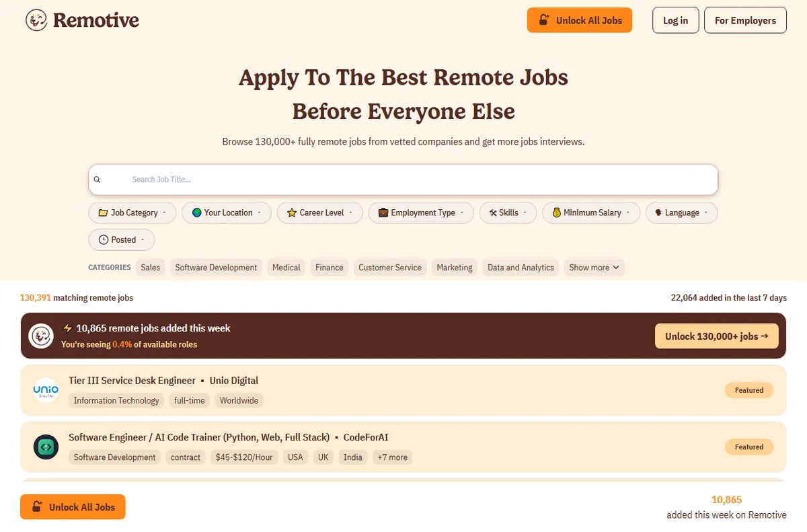This screenshot has width=807, height=532.
Task: Click the speaking head icon in Language
Action: (x=659, y=213)
